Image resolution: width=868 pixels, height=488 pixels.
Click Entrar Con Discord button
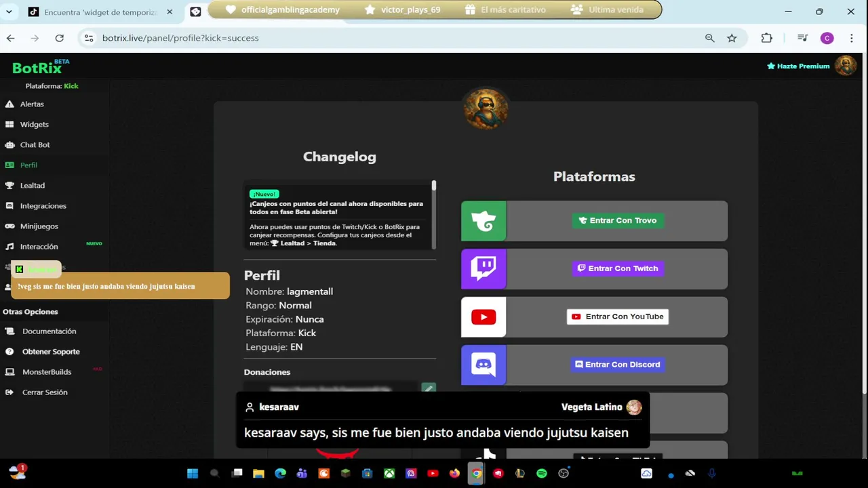point(618,365)
